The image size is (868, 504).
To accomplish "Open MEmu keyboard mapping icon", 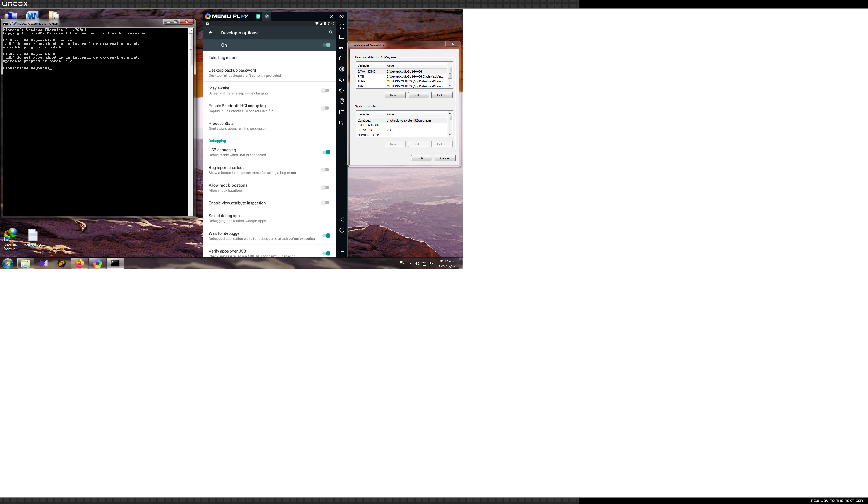I will tap(342, 37).
